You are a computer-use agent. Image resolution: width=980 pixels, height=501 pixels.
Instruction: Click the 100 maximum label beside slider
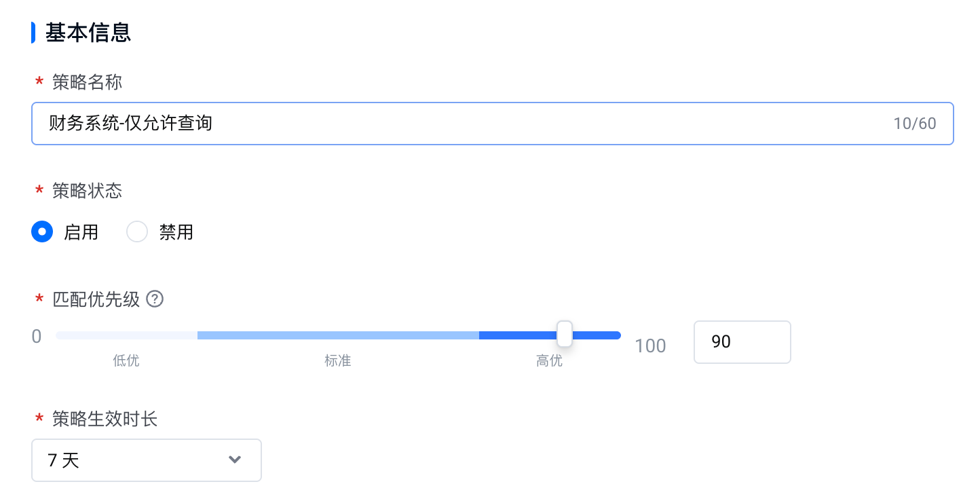tap(651, 346)
